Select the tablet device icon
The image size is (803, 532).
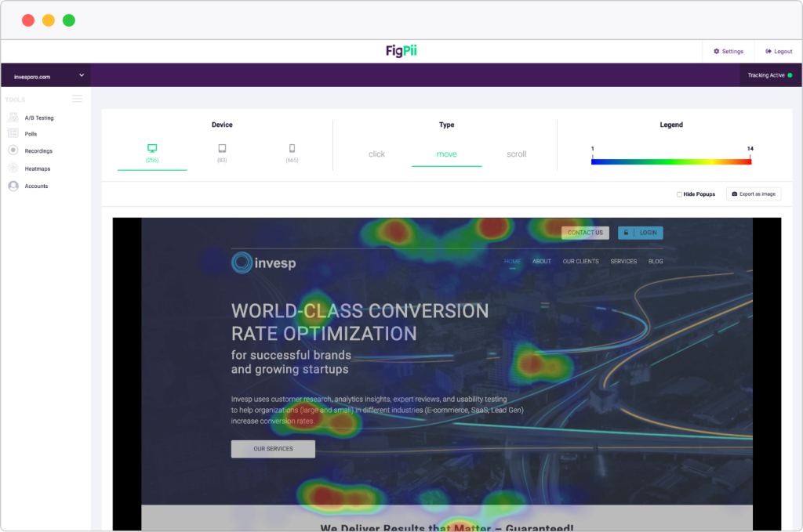pos(222,148)
